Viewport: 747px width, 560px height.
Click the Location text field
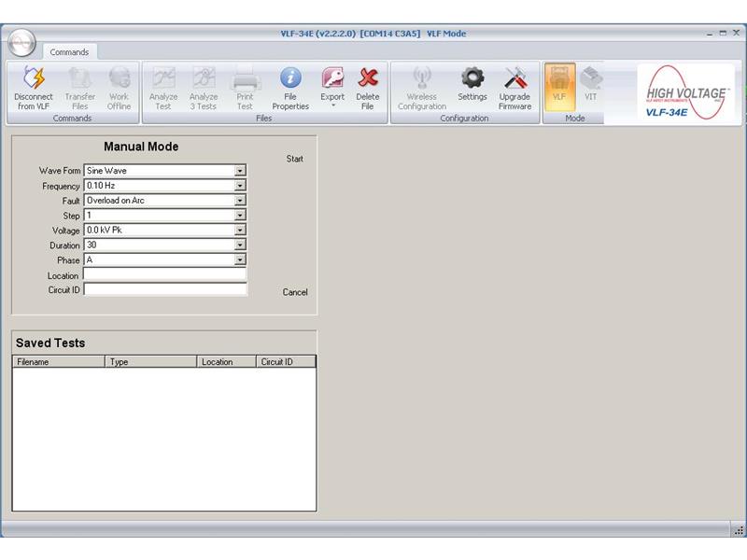tap(164, 275)
